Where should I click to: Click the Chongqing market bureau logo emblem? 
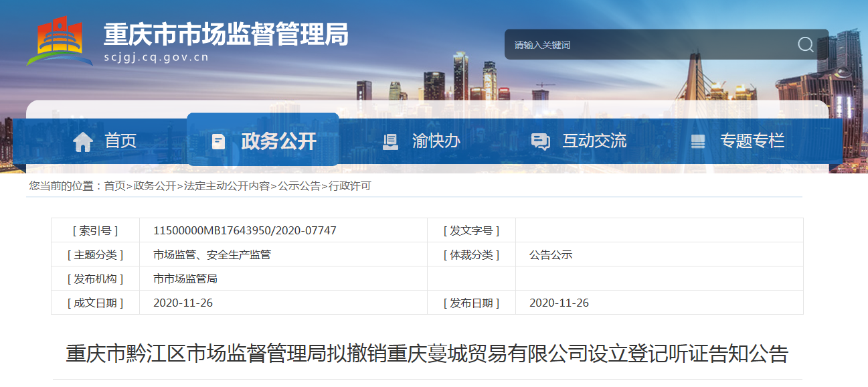pos(60,40)
